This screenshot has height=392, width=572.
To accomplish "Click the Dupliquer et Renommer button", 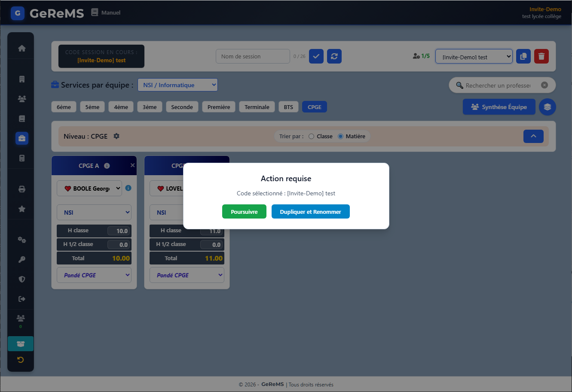I will point(311,212).
